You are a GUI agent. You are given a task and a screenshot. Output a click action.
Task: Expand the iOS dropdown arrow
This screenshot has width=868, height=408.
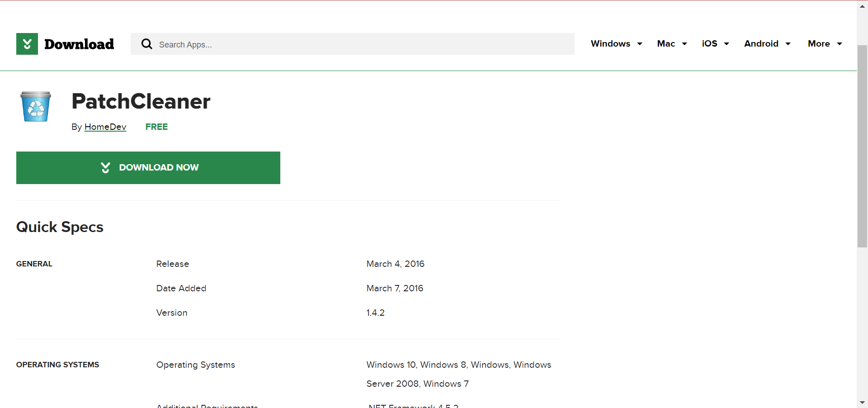[x=726, y=44]
